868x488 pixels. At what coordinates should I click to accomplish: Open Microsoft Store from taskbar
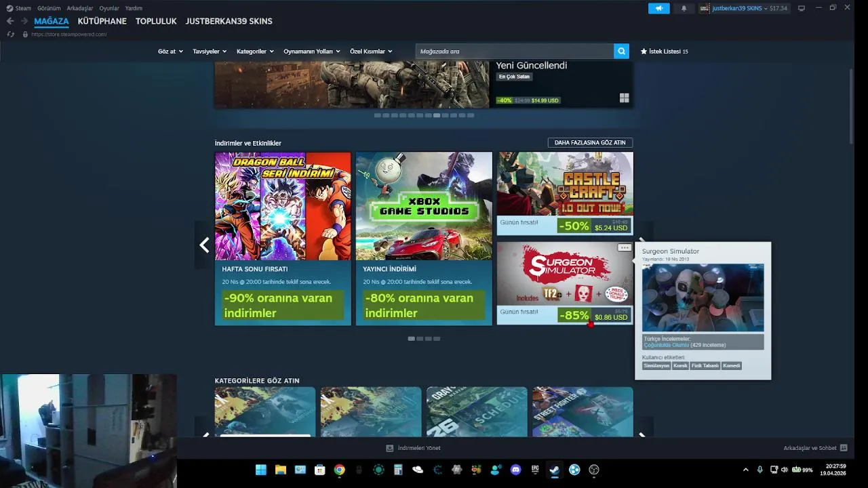tap(319, 470)
